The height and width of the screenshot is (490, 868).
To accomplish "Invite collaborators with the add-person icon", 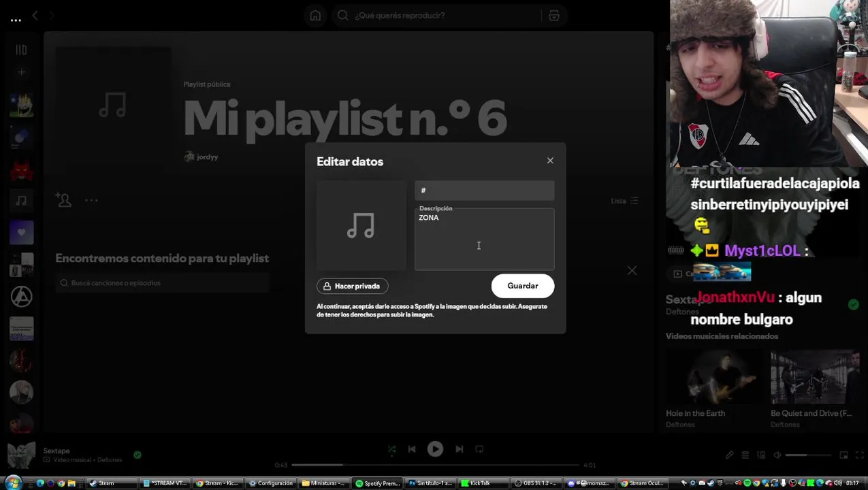I will 63,200.
